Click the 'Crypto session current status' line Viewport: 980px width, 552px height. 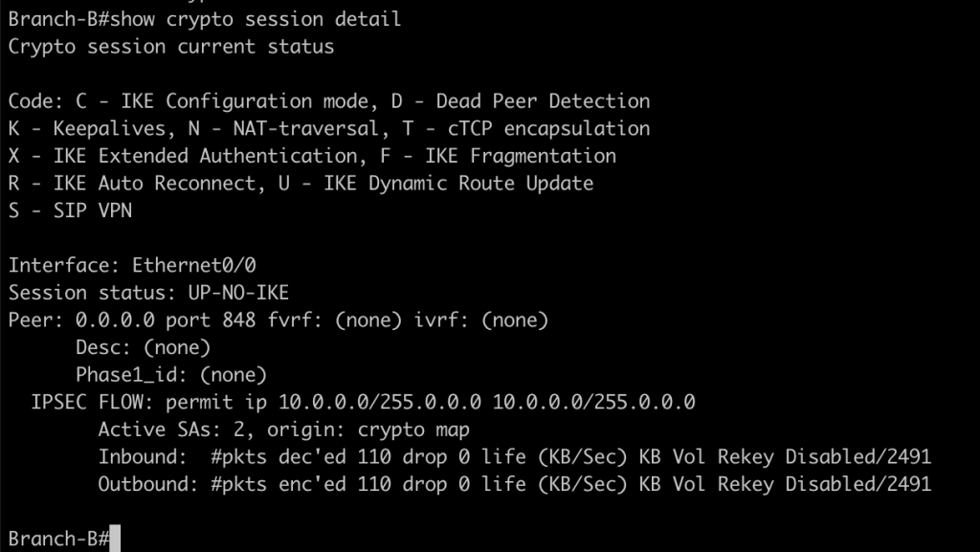[171, 46]
